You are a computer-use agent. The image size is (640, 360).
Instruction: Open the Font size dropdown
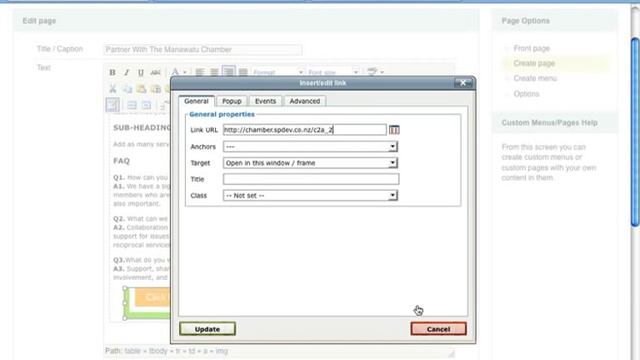coord(333,72)
